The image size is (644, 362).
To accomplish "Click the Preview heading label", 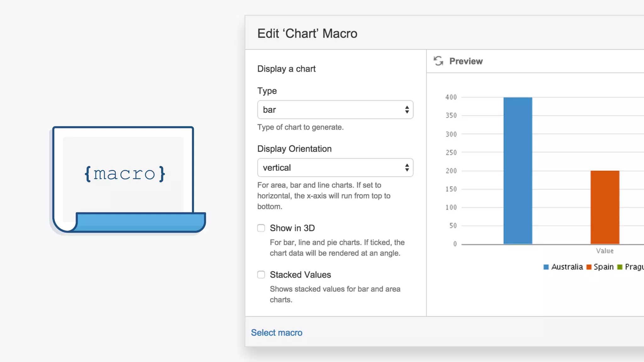I will [x=466, y=61].
